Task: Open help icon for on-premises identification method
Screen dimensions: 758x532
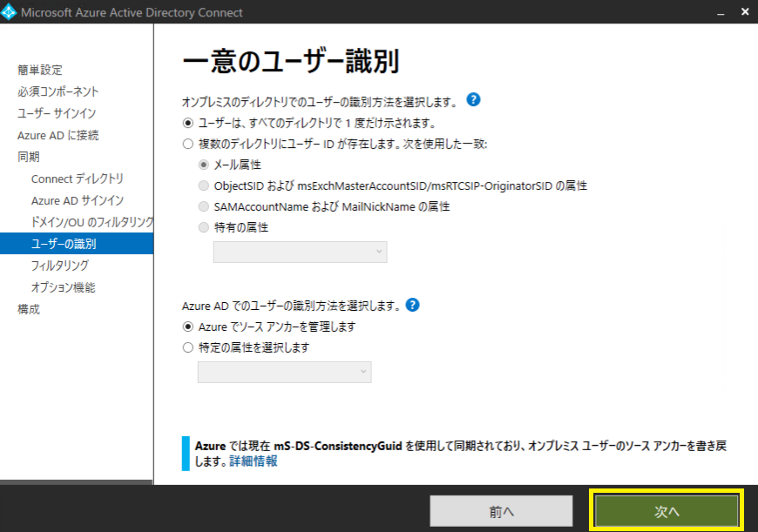Action: pos(473,99)
